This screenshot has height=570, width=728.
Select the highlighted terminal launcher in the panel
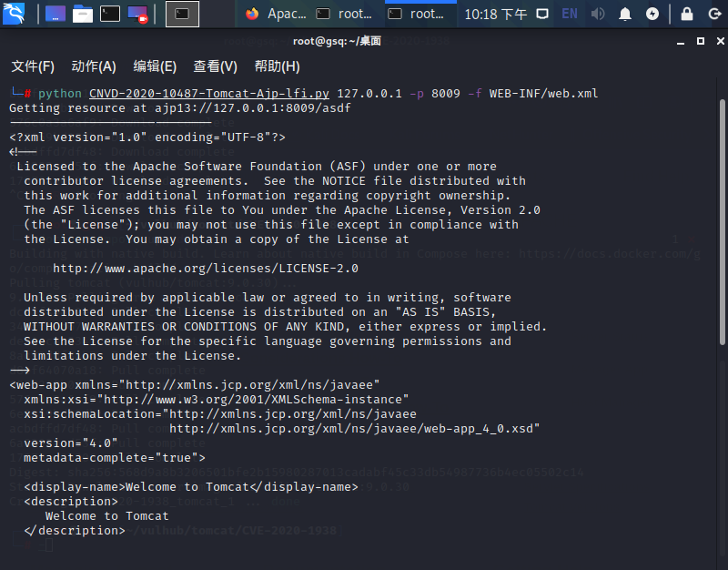point(183,14)
